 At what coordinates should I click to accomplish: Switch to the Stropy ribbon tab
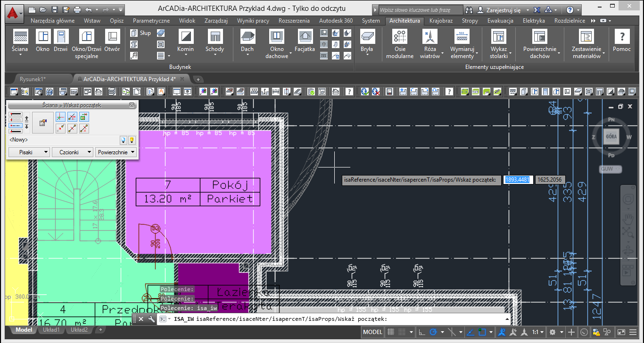click(x=470, y=21)
